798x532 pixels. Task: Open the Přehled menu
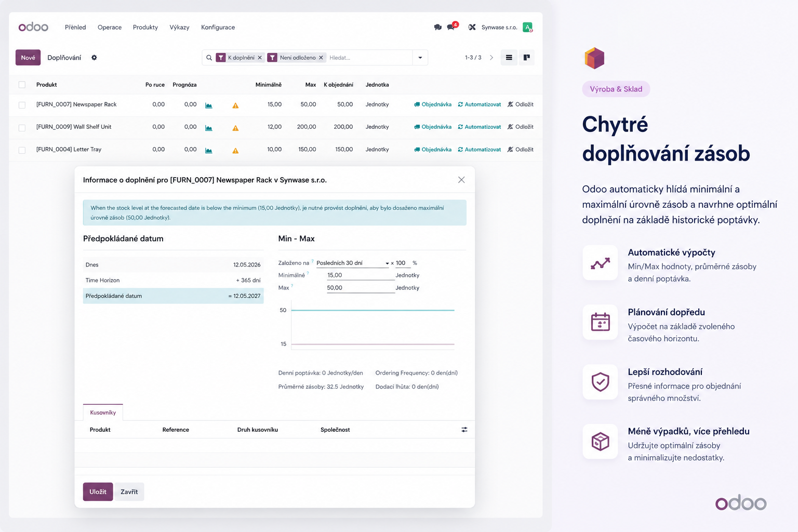coord(75,27)
